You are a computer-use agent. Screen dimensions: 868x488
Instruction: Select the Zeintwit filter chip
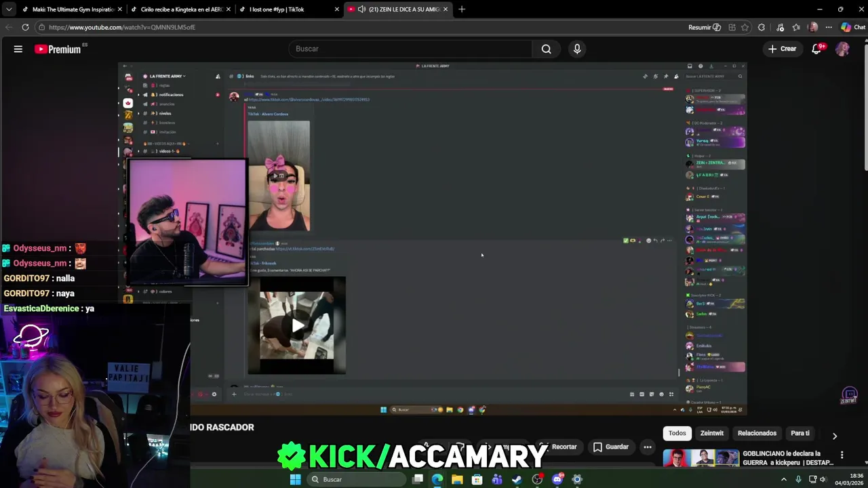tap(711, 433)
